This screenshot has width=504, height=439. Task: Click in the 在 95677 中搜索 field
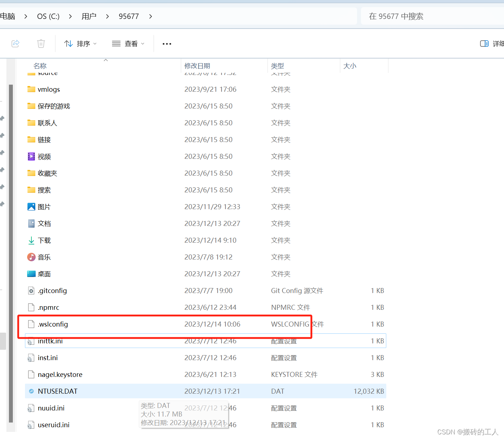pyautogui.click(x=432, y=16)
